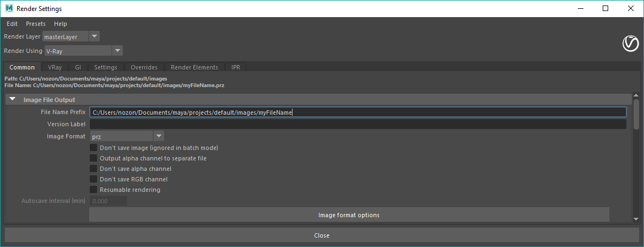Click the V-Ray logo icon
Viewport: 644px width, 247px height.
pyautogui.click(x=630, y=44)
